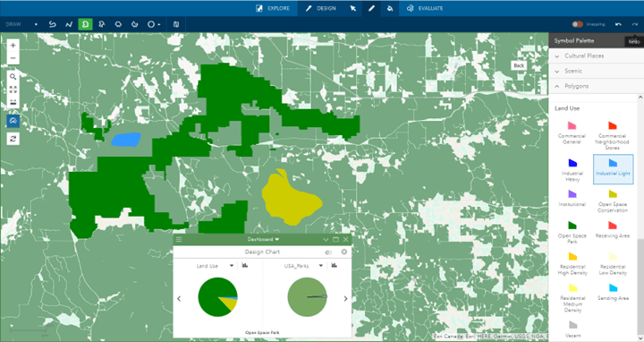Select the Institutional symbol
The width and height of the screenshot is (644, 342).
tap(572, 198)
